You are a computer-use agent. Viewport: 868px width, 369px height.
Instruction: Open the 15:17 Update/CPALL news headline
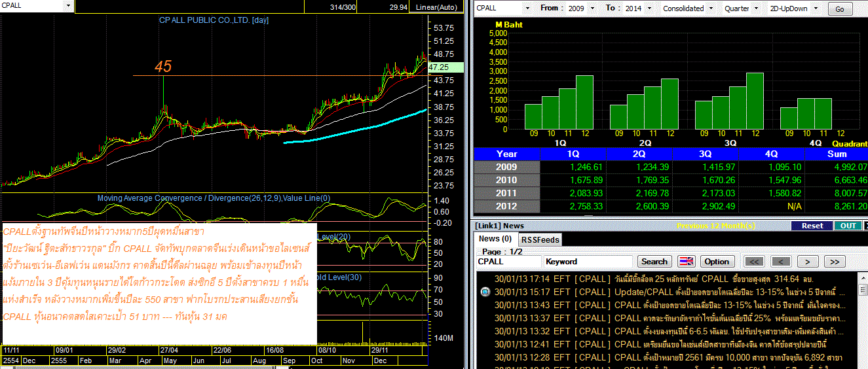pos(670,292)
